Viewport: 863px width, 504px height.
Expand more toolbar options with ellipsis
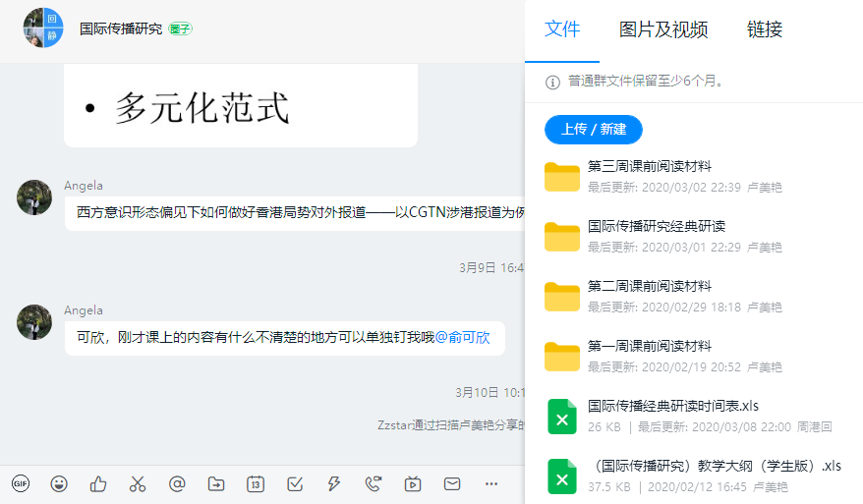[x=491, y=483]
